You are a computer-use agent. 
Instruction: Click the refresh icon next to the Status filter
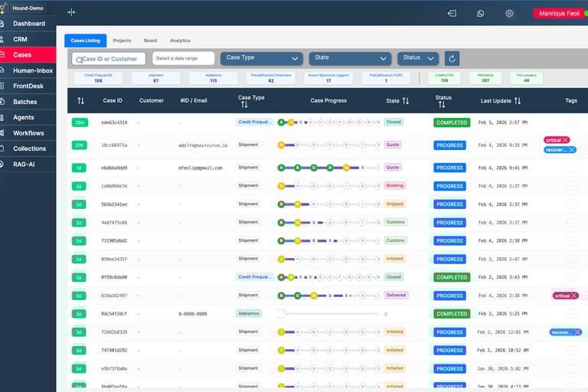pos(452,58)
